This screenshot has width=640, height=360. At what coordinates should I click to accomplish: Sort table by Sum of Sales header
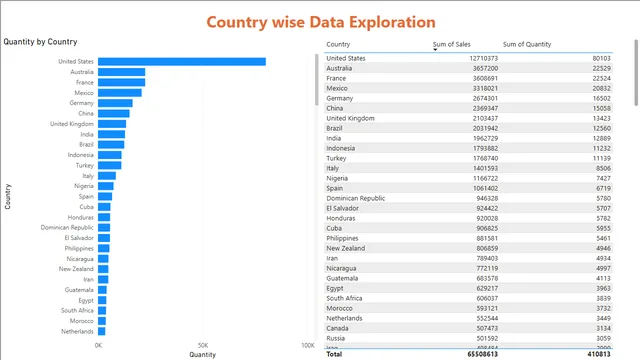[451, 44]
